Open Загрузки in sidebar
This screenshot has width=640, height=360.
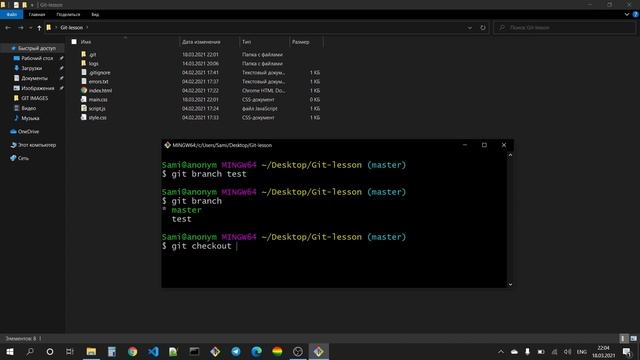[x=32, y=68]
